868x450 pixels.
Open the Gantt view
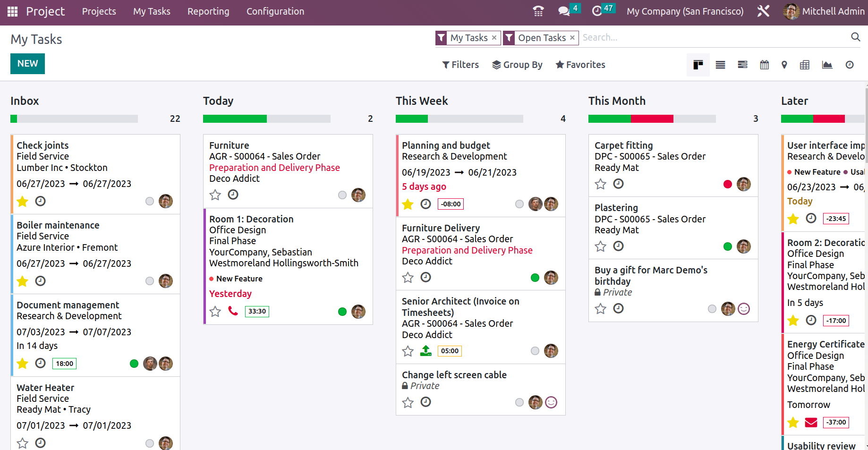click(742, 65)
